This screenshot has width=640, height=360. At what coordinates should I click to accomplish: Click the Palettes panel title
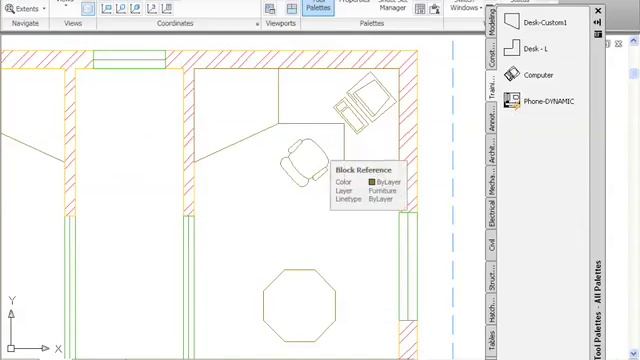point(371,23)
